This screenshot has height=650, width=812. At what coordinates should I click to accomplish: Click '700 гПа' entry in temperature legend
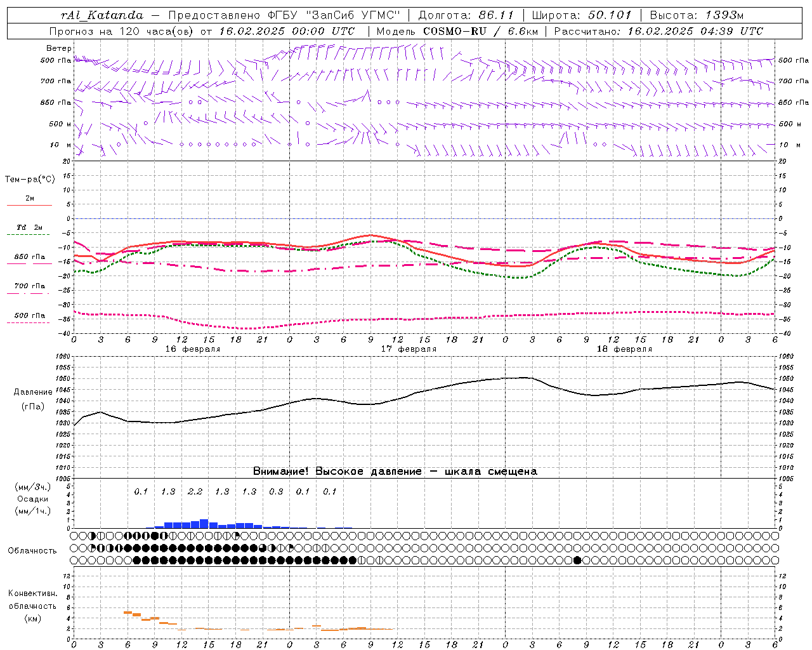pos(30,286)
